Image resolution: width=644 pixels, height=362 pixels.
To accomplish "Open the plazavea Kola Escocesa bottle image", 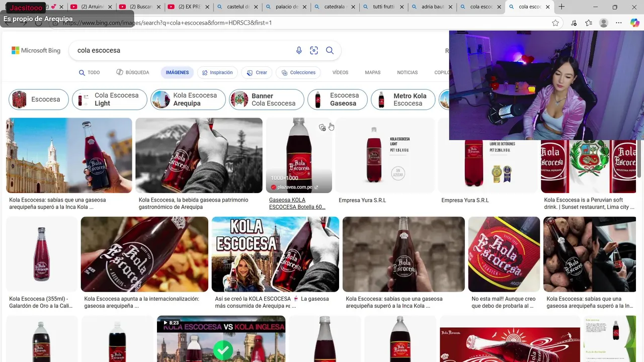I will 299,155.
